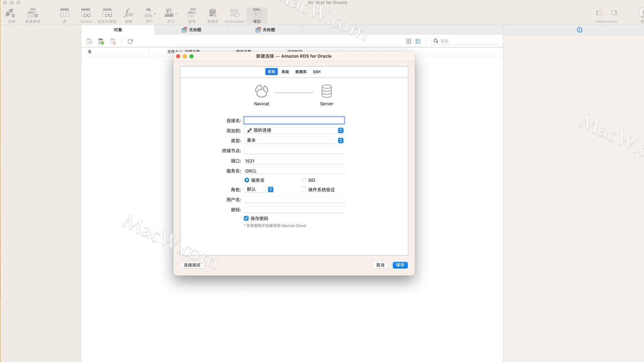Click the 搜索 search field

point(465,41)
